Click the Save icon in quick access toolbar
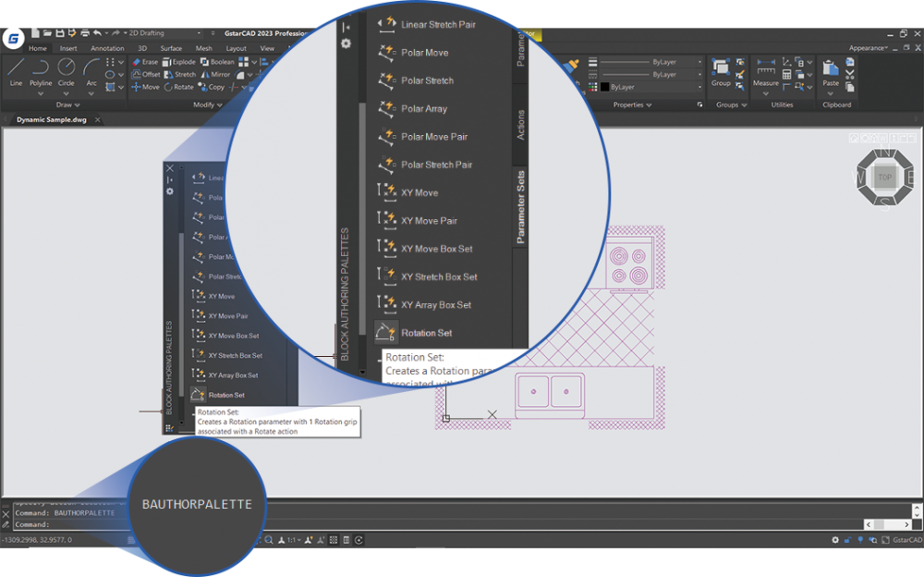The width and height of the screenshot is (924, 577). coord(59,33)
